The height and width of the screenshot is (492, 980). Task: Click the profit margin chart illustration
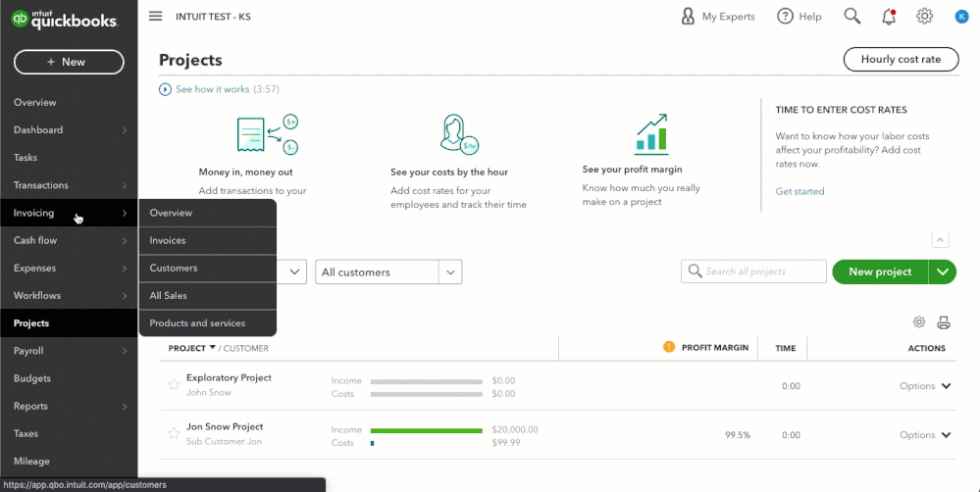click(x=652, y=133)
